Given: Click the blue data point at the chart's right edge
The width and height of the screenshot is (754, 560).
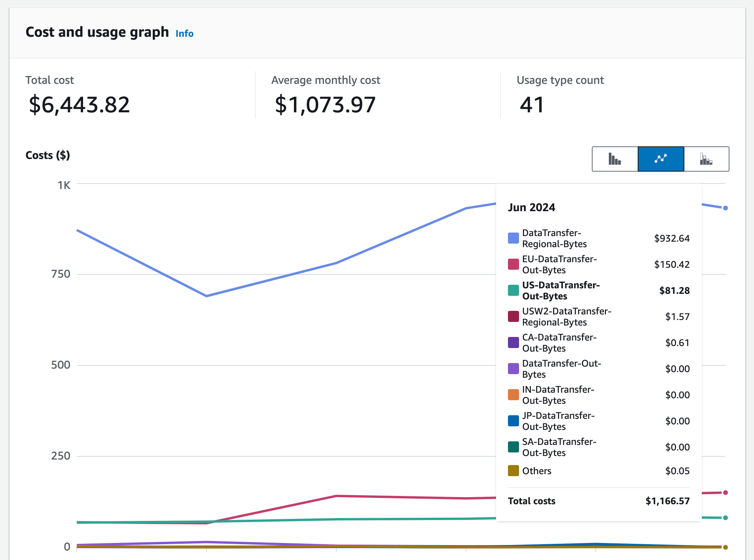Looking at the screenshot, I should click(725, 207).
